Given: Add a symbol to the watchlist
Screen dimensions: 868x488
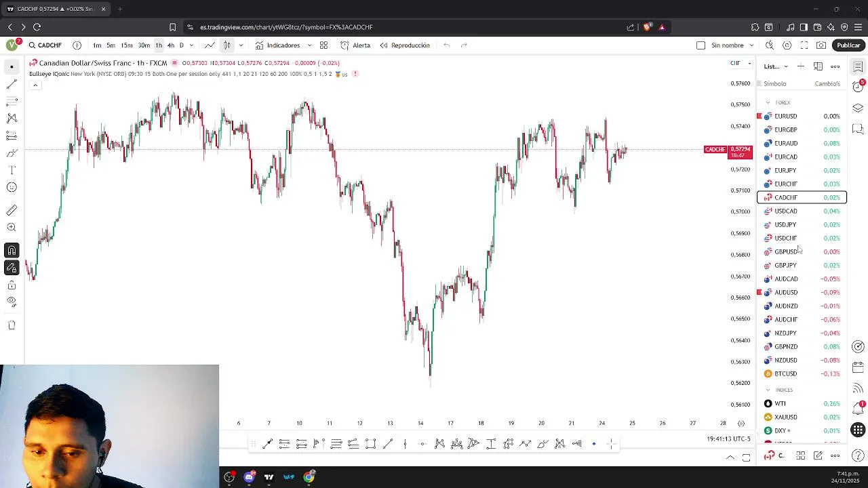Looking at the screenshot, I should 801,66.
